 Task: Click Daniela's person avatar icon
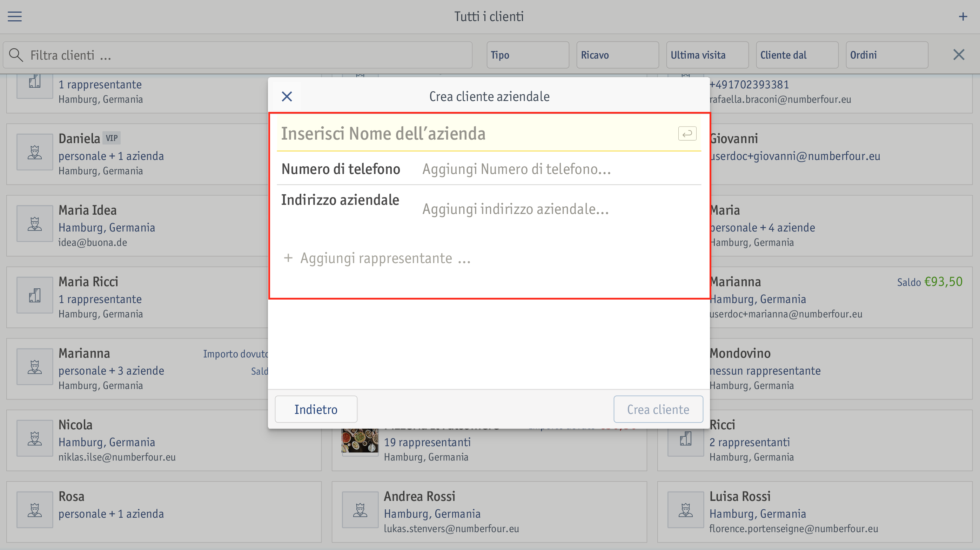click(x=35, y=152)
